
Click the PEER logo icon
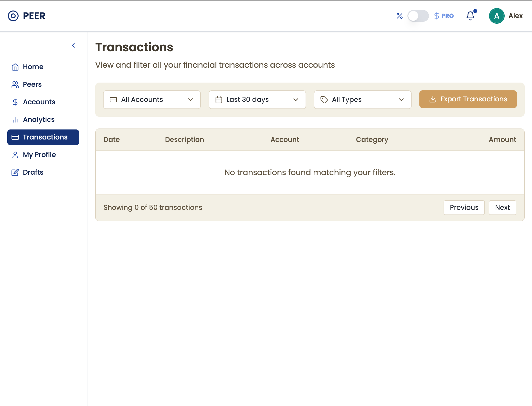[x=13, y=16]
